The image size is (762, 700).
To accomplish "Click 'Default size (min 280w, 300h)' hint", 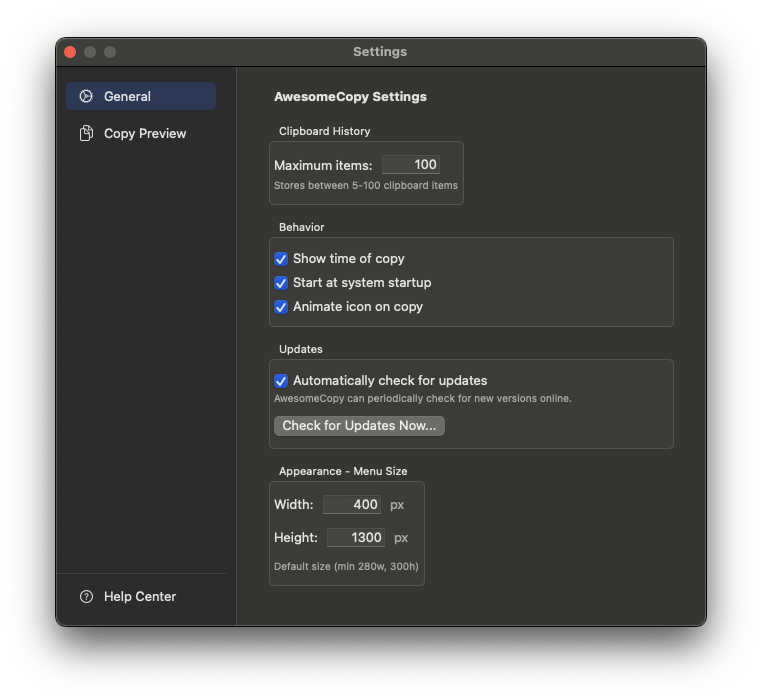I will (x=346, y=566).
